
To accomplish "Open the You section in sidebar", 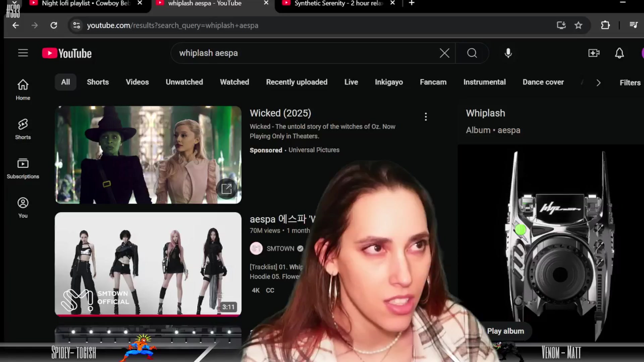I will (23, 208).
